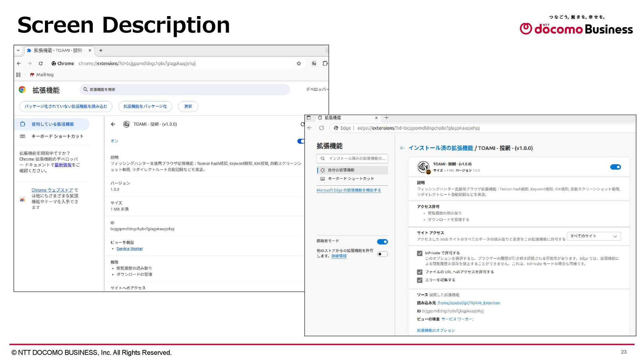Click the back arrow beside TOAMI title
Screen dimensions: 644x362
tap(113, 124)
